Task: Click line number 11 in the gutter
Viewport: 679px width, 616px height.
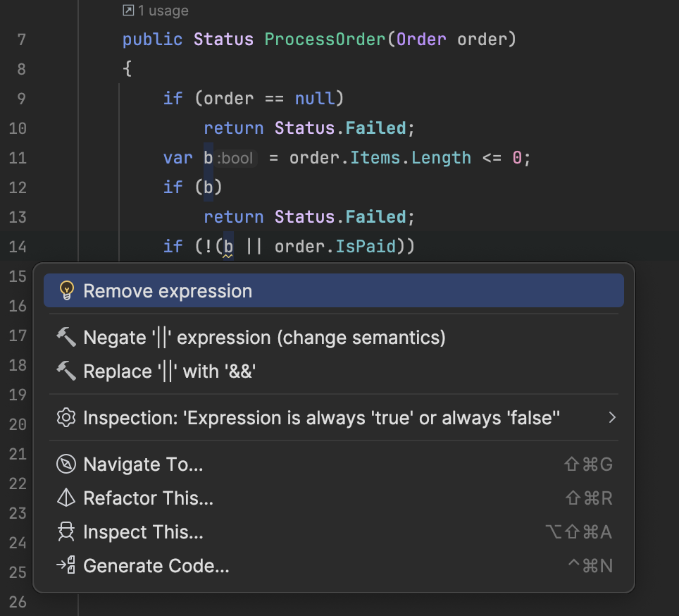Action: [x=18, y=157]
